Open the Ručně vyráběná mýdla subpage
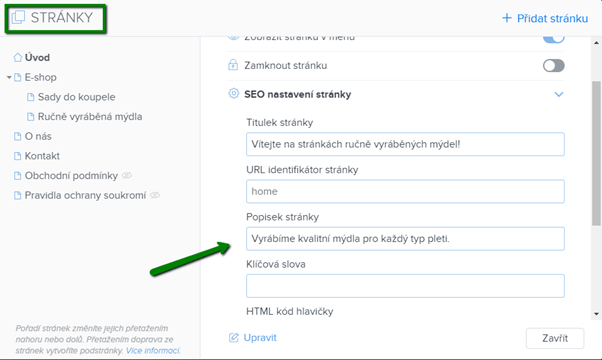This screenshot has width=602, height=360. (90, 117)
